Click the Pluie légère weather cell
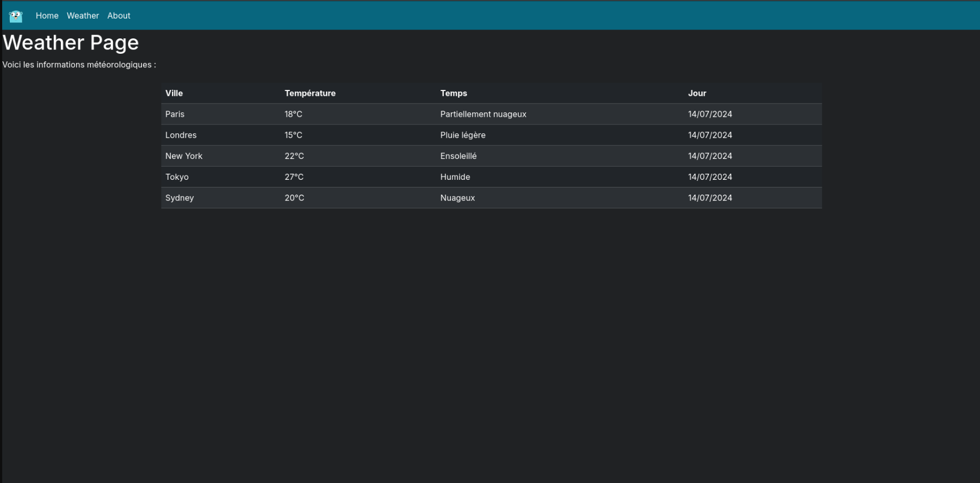 click(x=463, y=135)
